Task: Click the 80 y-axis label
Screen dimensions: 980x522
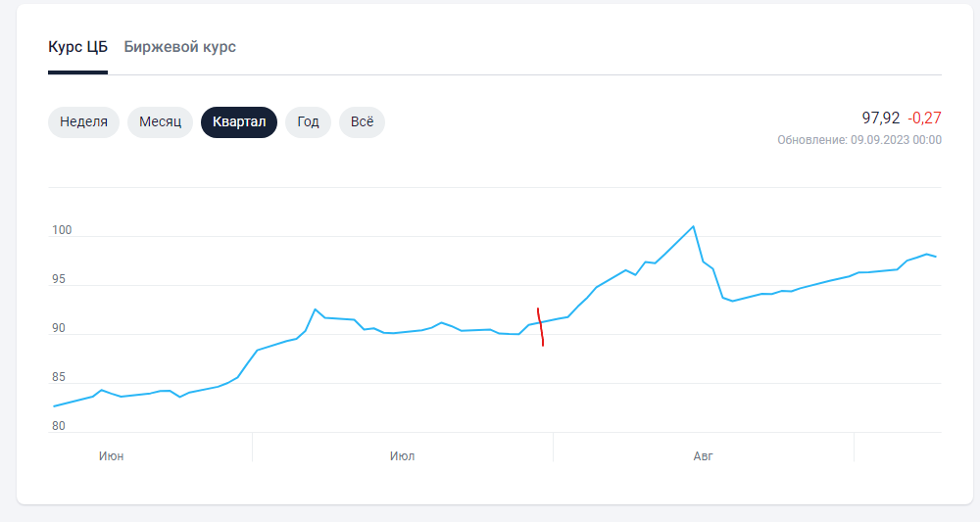Action: pyautogui.click(x=59, y=426)
